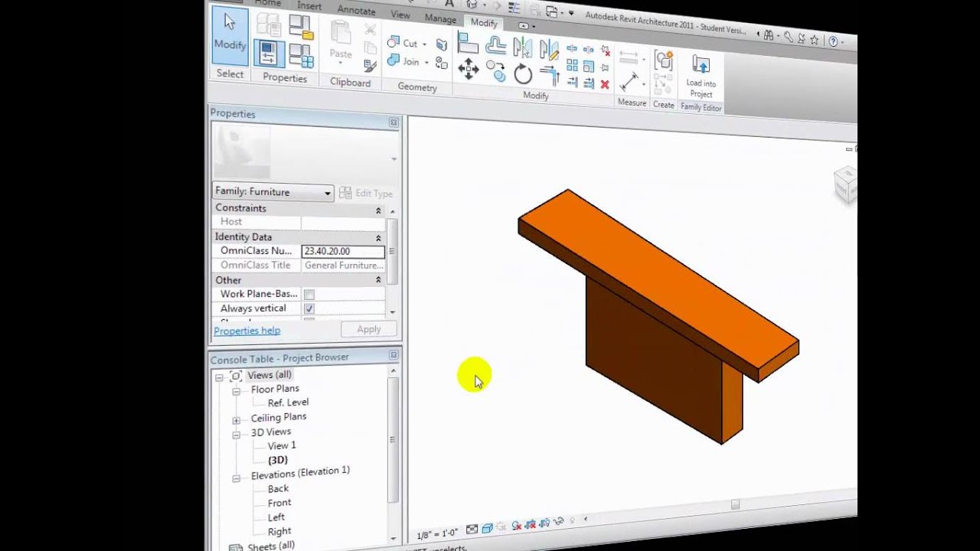Select View 1 under 3D Views
980x551 pixels.
pyautogui.click(x=282, y=445)
